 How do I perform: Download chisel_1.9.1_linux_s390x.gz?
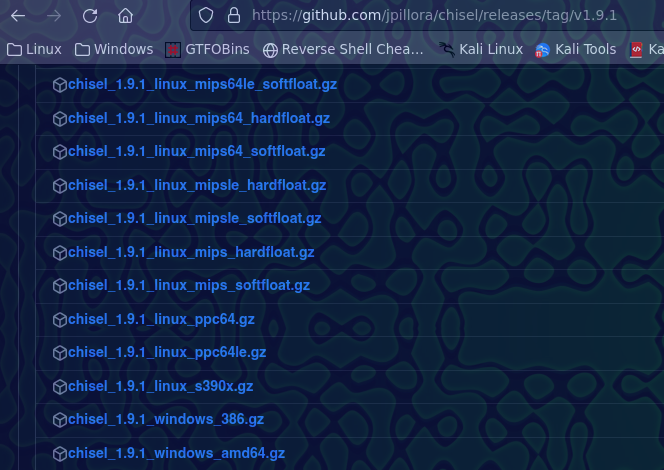tap(160, 386)
